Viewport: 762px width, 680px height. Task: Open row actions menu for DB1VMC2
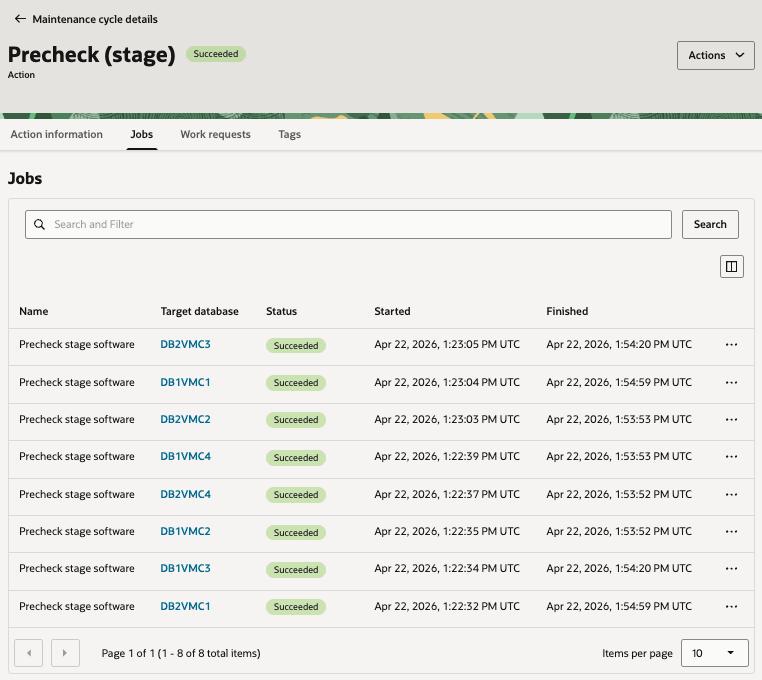click(731, 531)
